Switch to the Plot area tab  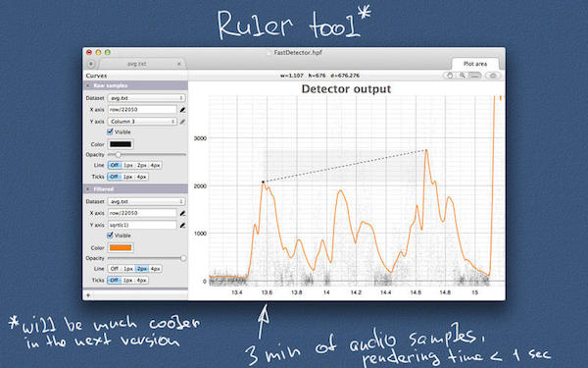coord(475,64)
